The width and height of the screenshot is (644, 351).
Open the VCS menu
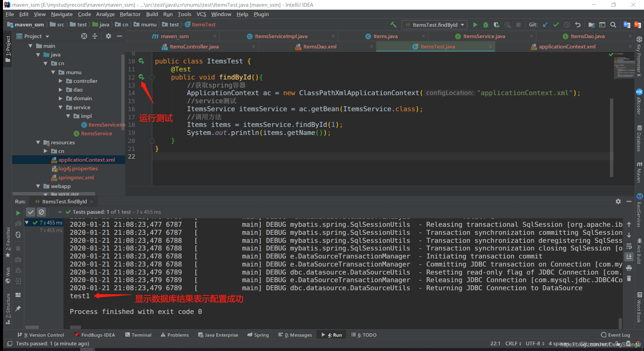click(201, 14)
